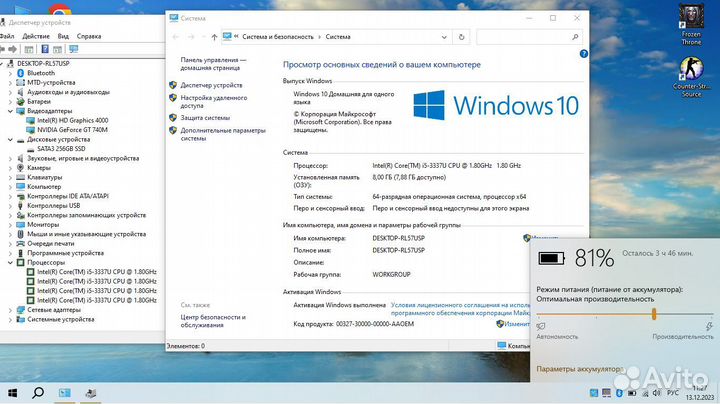Click the up arrow in System window navigation
The width and height of the screenshot is (720, 404).
214,37
